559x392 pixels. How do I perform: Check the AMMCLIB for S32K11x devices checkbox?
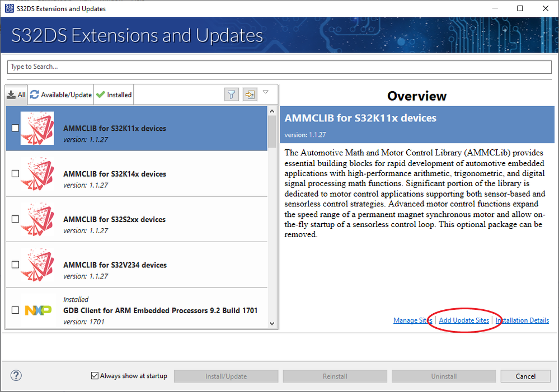pyautogui.click(x=15, y=128)
